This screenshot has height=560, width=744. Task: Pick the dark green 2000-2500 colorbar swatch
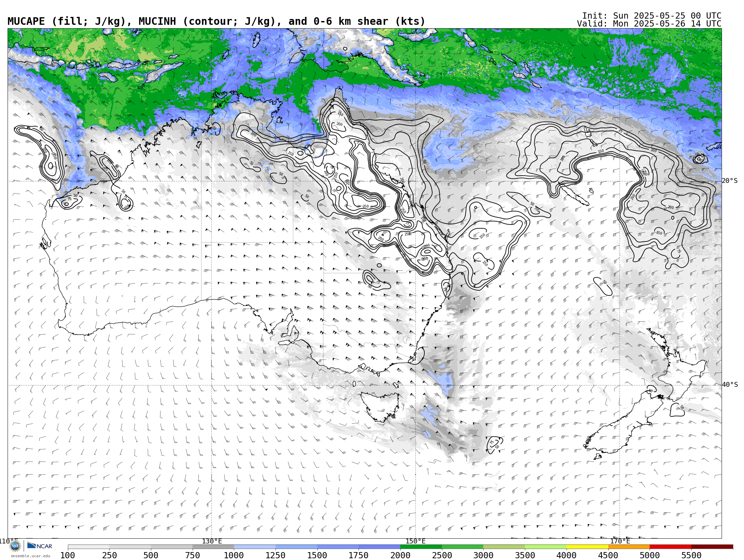pyautogui.click(x=421, y=547)
